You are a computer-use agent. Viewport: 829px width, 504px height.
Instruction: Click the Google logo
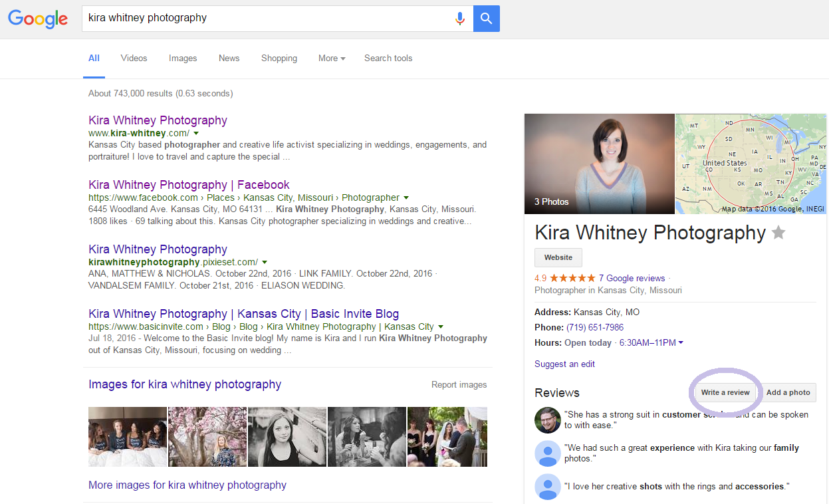(x=38, y=19)
